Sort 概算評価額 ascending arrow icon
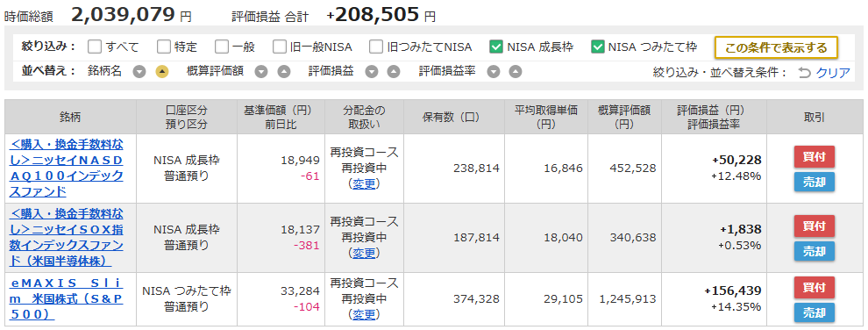Image resolution: width=868 pixels, height=330 pixels. pyautogui.click(x=283, y=71)
